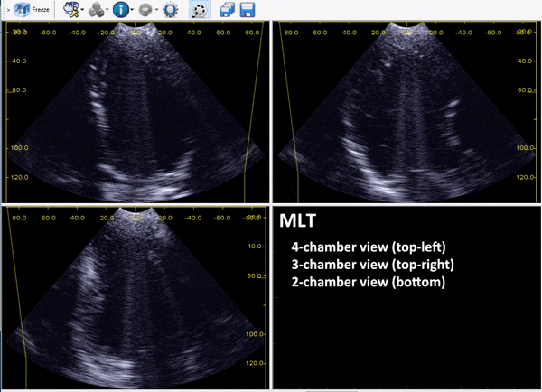Click the running figure toolbar icon
Image resolution: width=542 pixels, height=392 pixels.
coord(69,11)
